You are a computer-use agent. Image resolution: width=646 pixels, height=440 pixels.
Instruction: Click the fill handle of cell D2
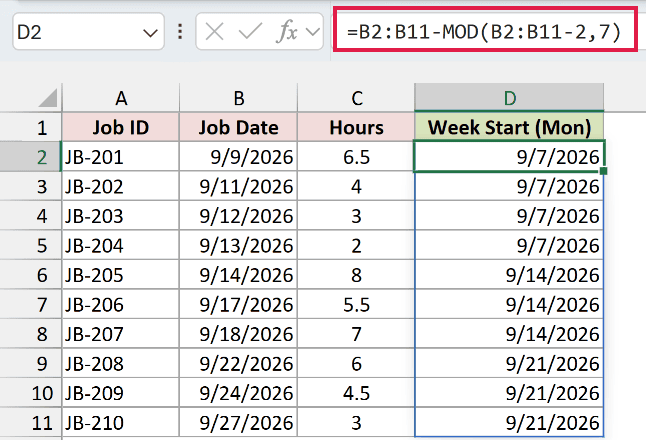coord(604,171)
